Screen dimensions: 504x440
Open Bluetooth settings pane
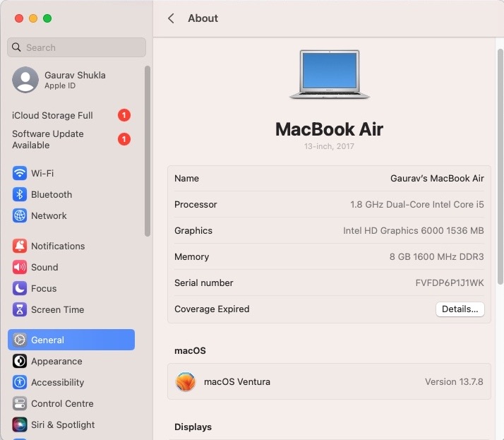pos(71,194)
